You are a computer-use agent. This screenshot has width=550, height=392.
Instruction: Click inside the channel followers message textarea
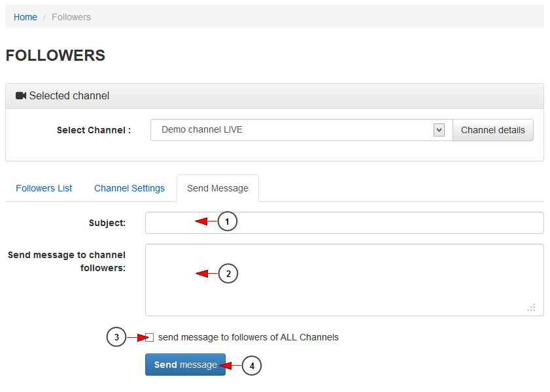[x=345, y=280]
